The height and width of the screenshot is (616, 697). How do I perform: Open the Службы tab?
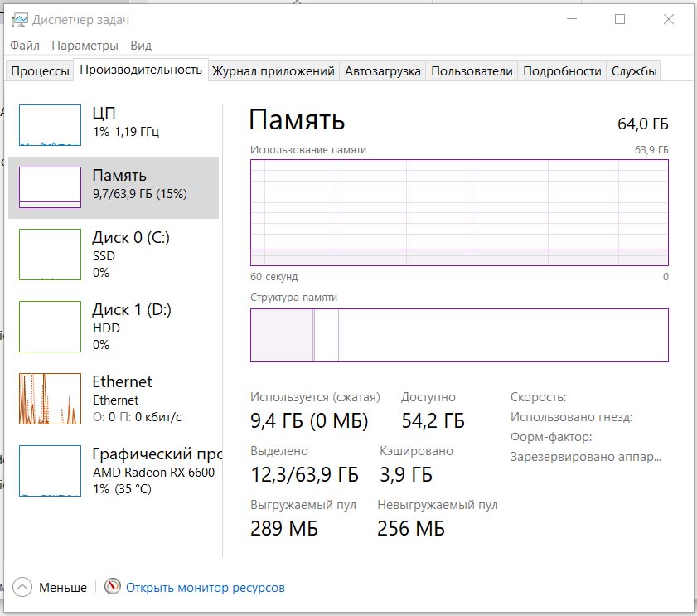click(634, 71)
